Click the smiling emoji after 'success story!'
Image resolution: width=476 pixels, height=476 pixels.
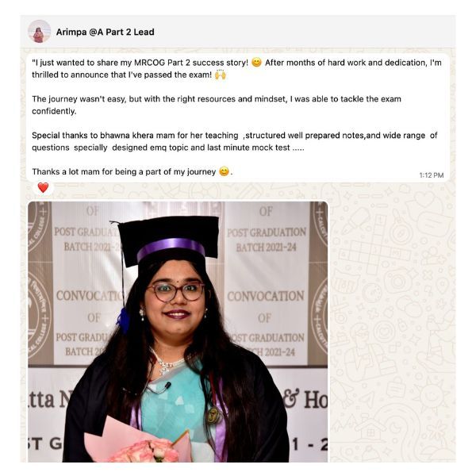point(256,63)
